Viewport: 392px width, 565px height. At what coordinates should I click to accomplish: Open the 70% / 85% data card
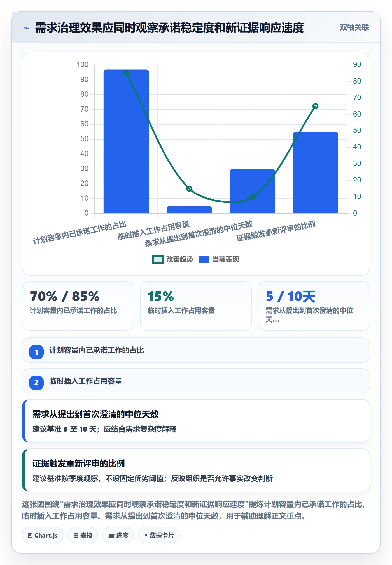tap(78, 306)
